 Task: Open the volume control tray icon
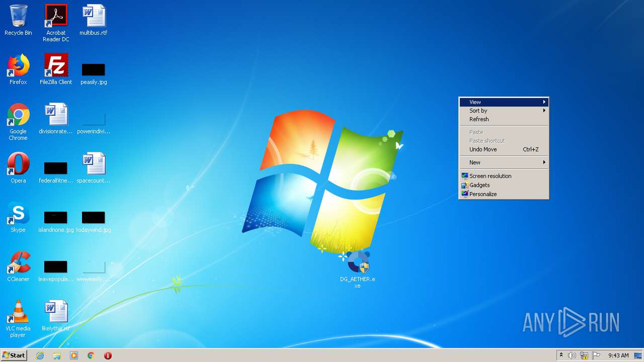coord(572,355)
